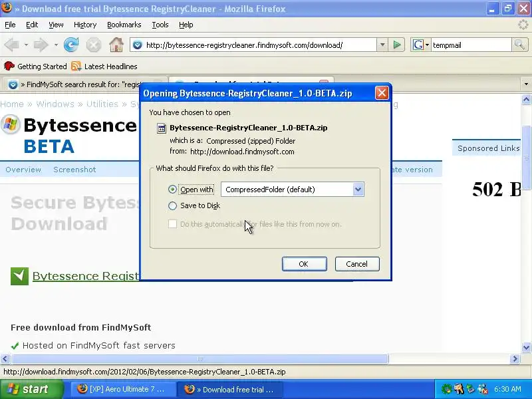Click the vertical scrollbar up arrow
532x399 pixels.
coord(526,99)
